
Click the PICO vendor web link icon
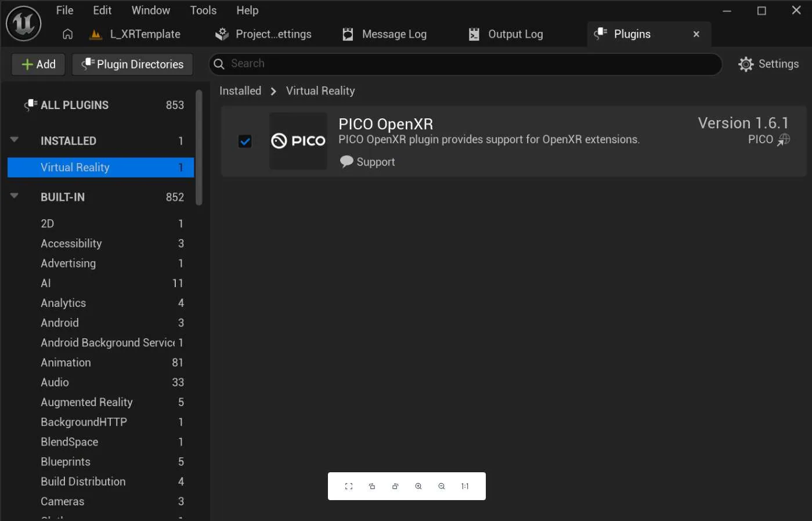[x=784, y=140]
